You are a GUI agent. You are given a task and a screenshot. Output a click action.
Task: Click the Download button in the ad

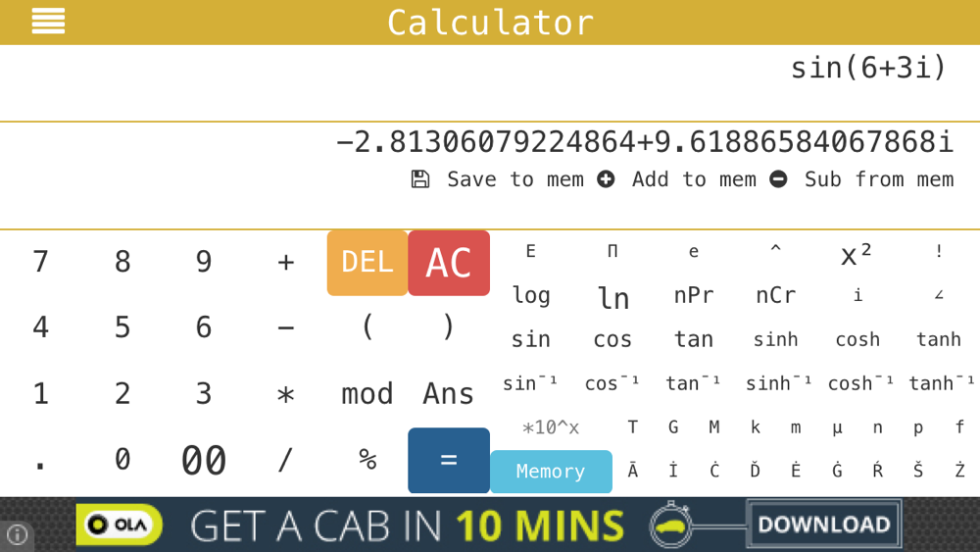click(x=823, y=525)
